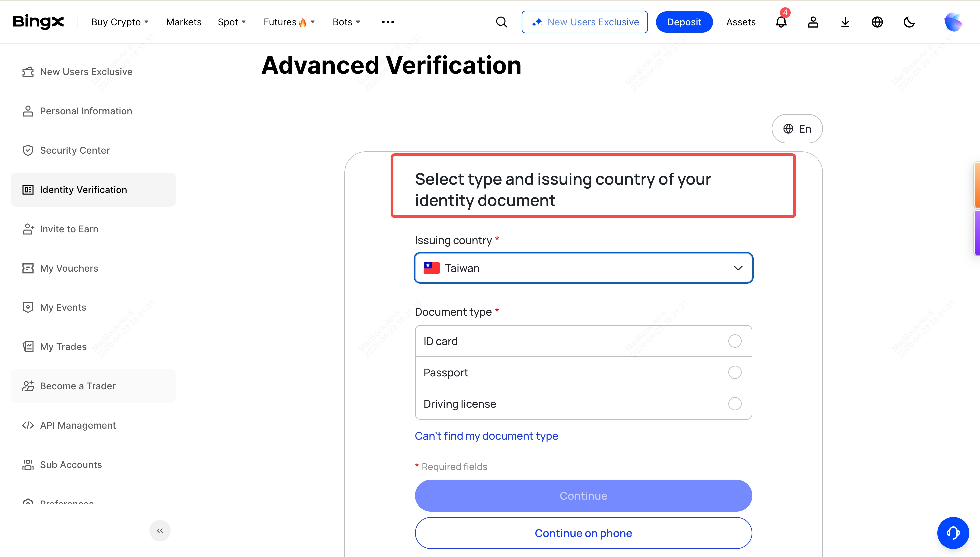This screenshot has height=557, width=980.
Task: Click Can't find my document type link
Action: 486,436
